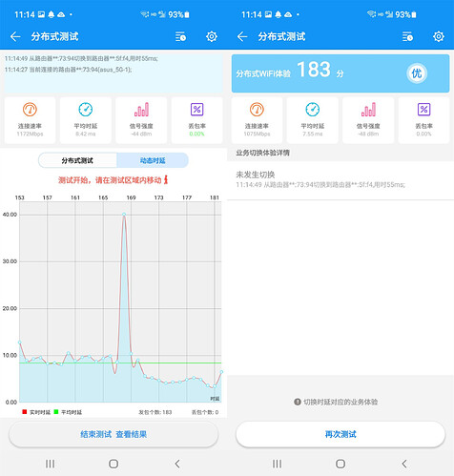Tap 连接速率 speedometer icon showing 1172Mbps
454x476 pixels.
pos(30,110)
